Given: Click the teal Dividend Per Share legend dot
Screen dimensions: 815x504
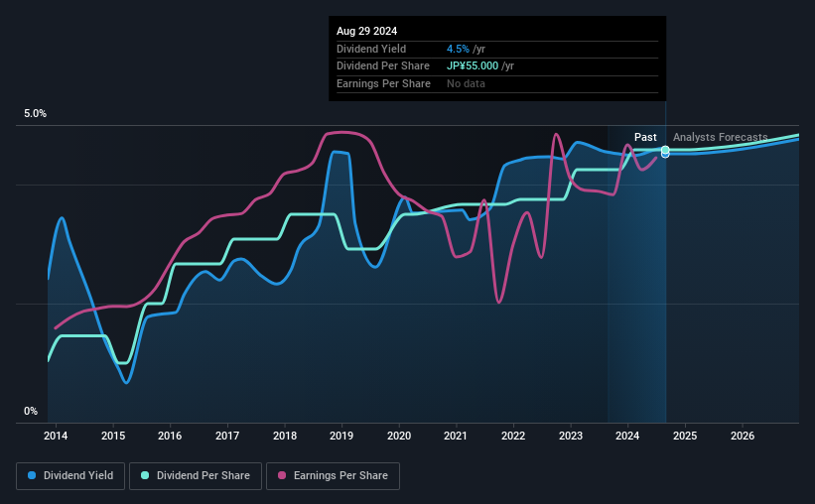Looking at the screenshot, I should [x=145, y=475].
